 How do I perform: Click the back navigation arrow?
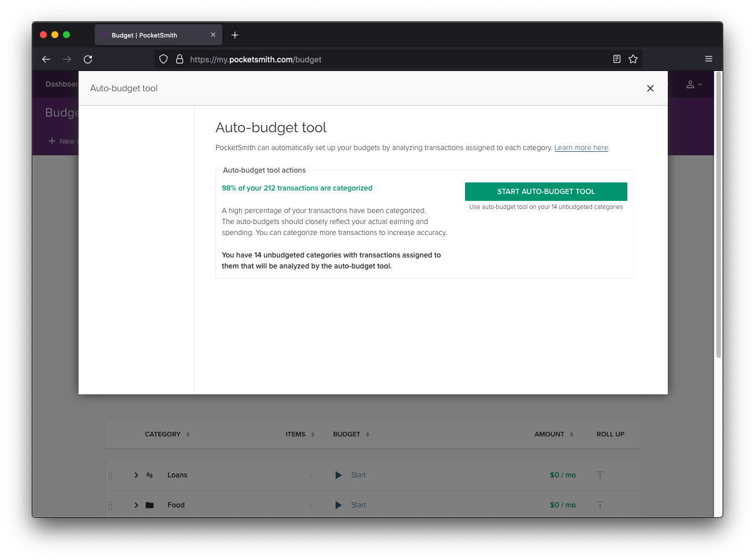[x=46, y=58]
